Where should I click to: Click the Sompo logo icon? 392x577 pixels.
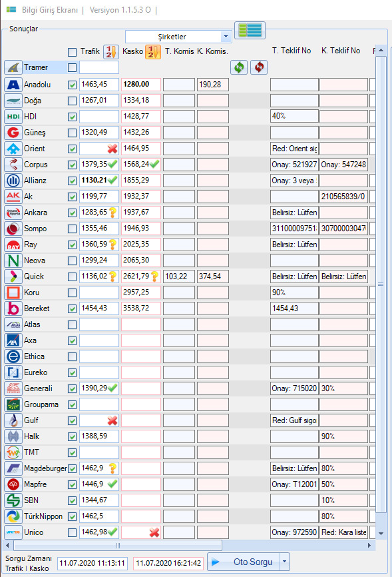(13, 229)
